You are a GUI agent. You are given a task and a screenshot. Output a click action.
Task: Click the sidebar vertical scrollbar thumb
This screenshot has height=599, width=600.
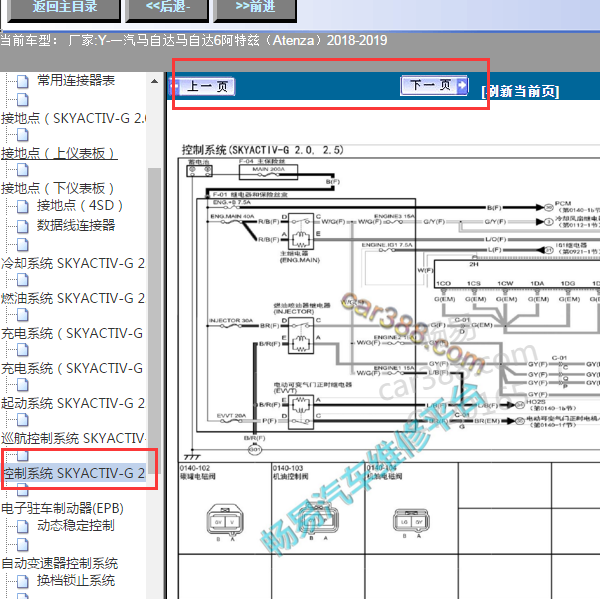pyautogui.click(x=154, y=321)
